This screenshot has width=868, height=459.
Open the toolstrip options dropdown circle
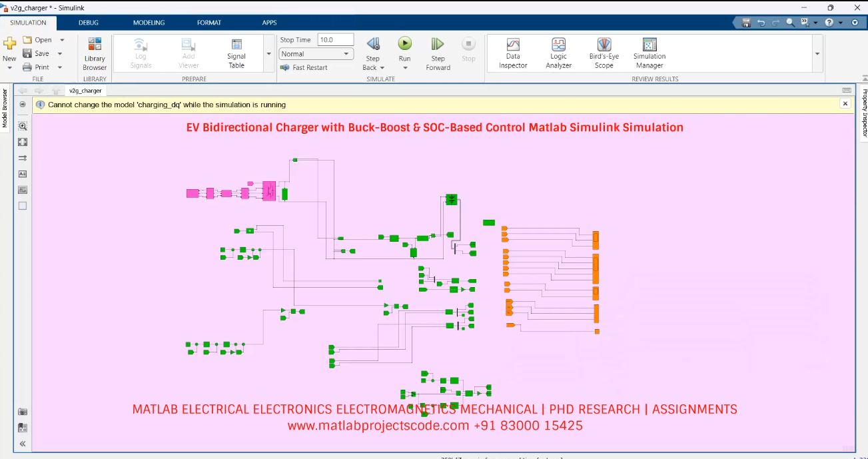855,23
